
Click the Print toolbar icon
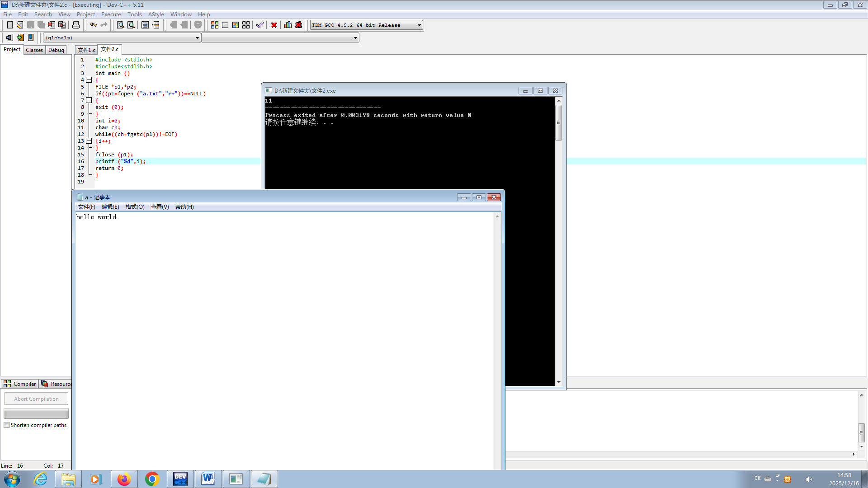76,25
